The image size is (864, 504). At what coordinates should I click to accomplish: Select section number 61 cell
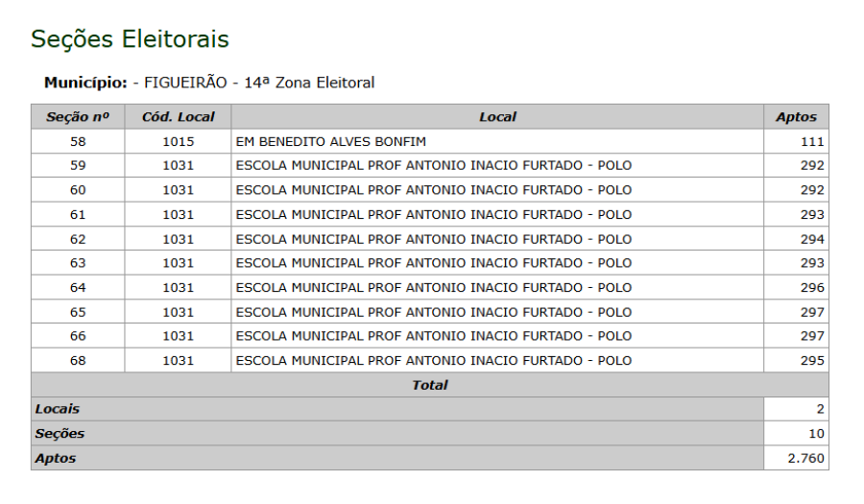pos(78,214)
